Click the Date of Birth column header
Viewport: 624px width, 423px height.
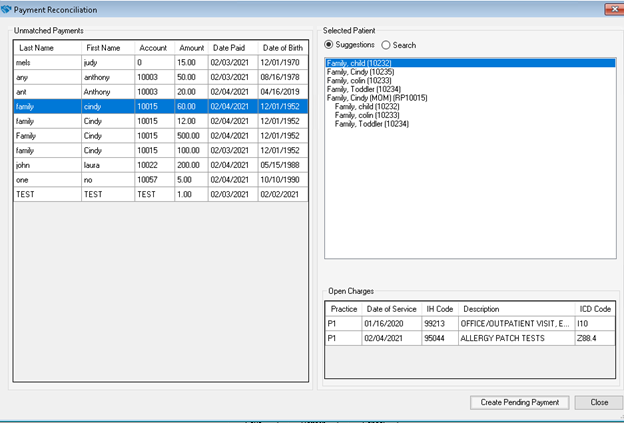point(283,48)
